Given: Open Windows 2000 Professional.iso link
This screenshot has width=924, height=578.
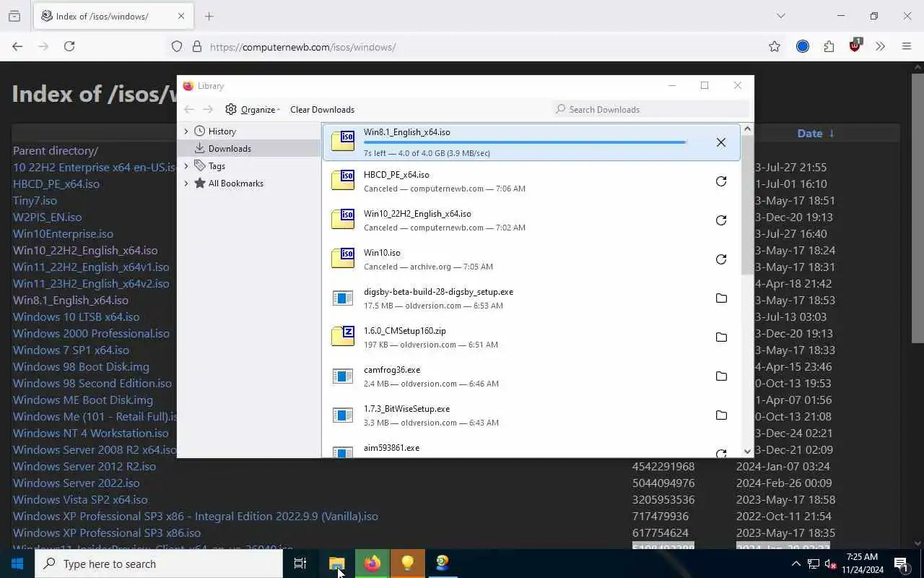Looking at the screenshot, I should (91, 333).
